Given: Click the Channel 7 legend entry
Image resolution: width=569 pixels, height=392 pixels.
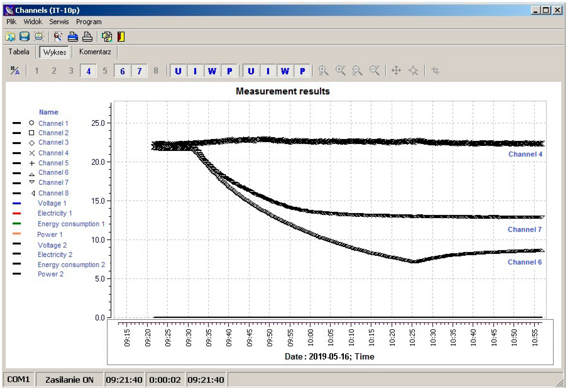Looking at the screenshot, I should click(53, 182).
